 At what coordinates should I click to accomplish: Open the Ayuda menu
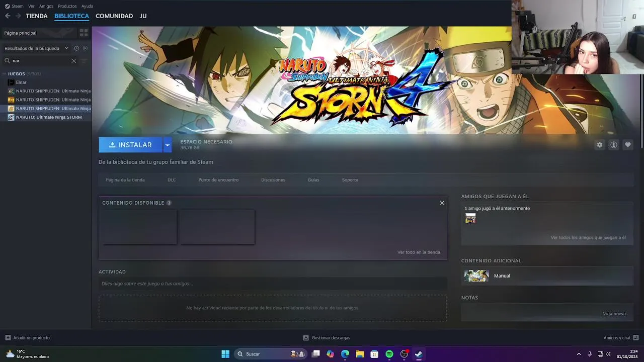pyautogui.click(x=88, y=6)
